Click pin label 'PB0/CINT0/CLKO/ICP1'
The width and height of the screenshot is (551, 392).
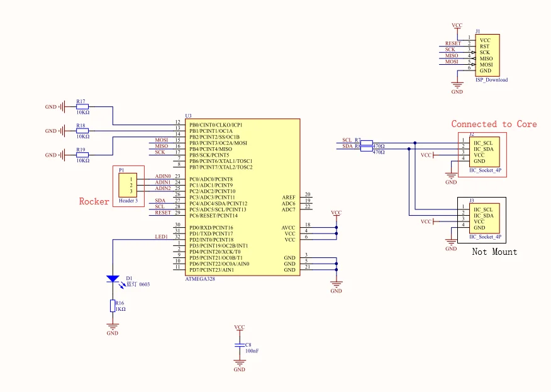[x=216, y=125]
